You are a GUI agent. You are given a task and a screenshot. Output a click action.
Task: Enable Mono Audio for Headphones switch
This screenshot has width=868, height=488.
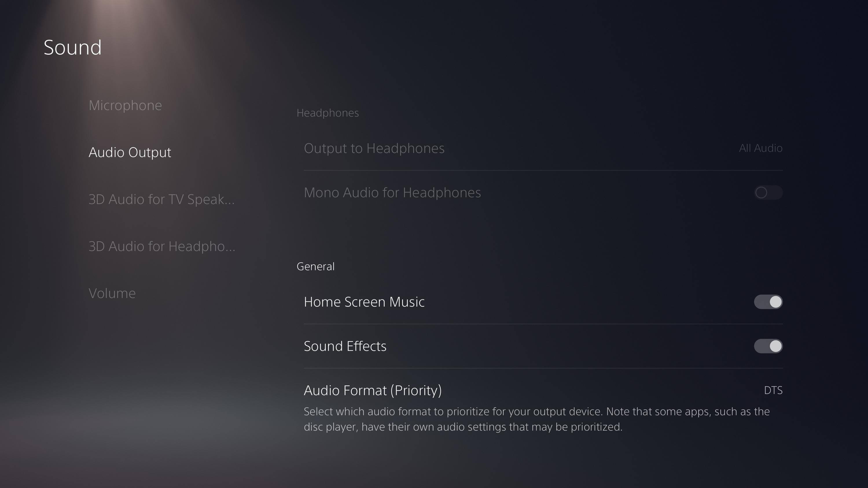tap(768, 192)
